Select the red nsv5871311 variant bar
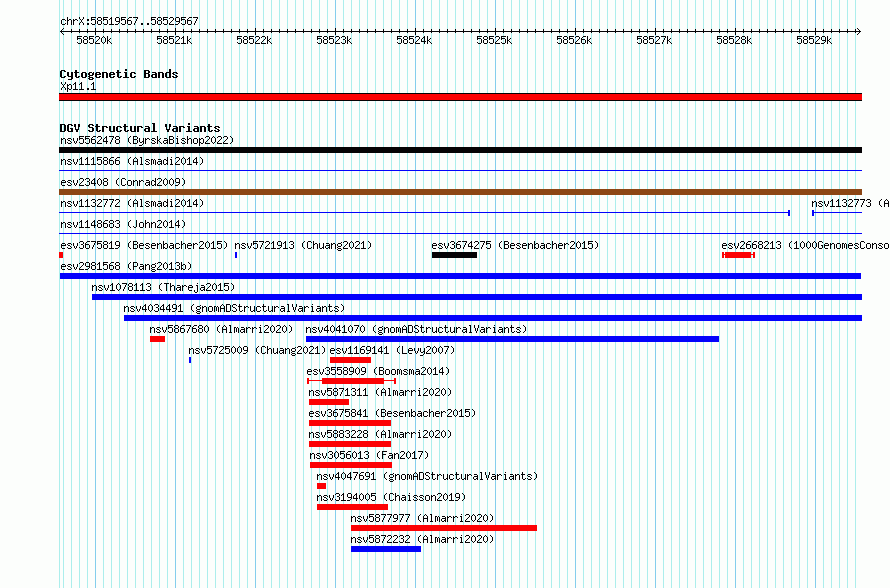Screen dimensions: 890x588 click(329, 402)
